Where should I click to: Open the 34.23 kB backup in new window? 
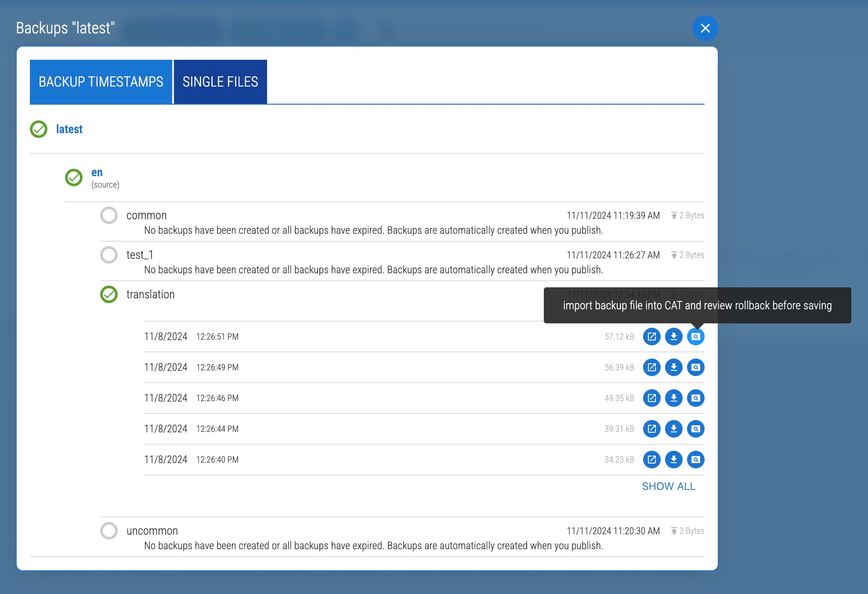pos(651,460)
